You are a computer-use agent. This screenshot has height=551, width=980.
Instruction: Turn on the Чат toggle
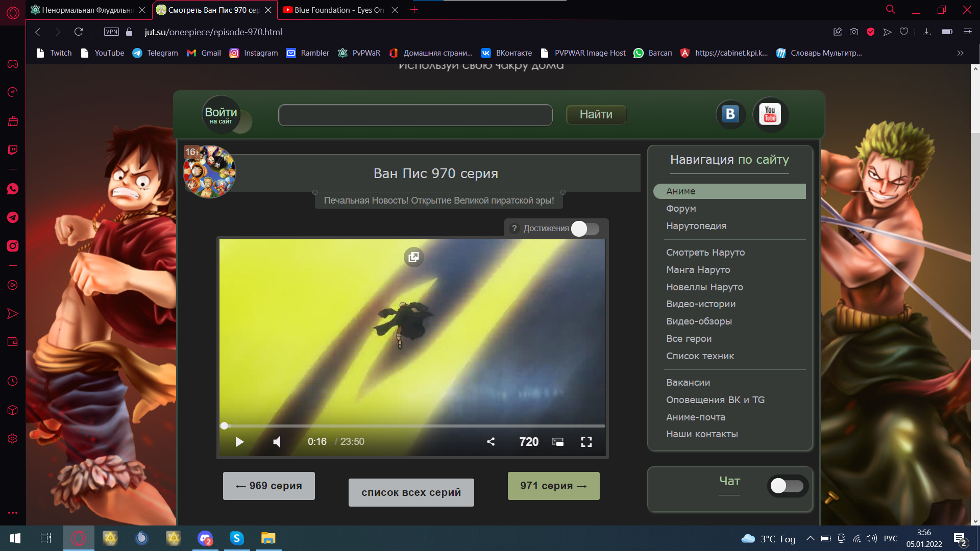[787, 486]
